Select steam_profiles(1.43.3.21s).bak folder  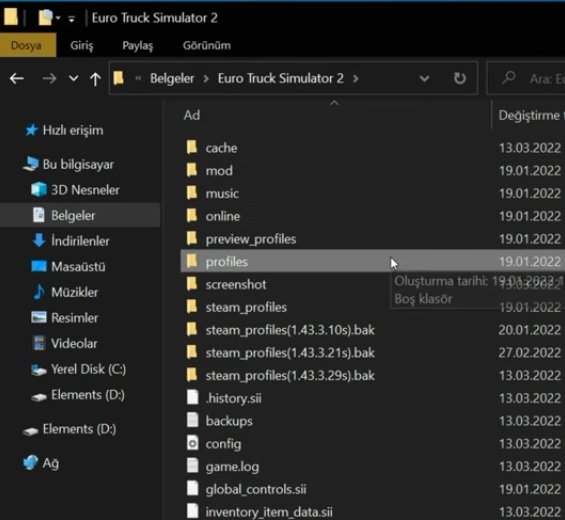coord(290,353)
